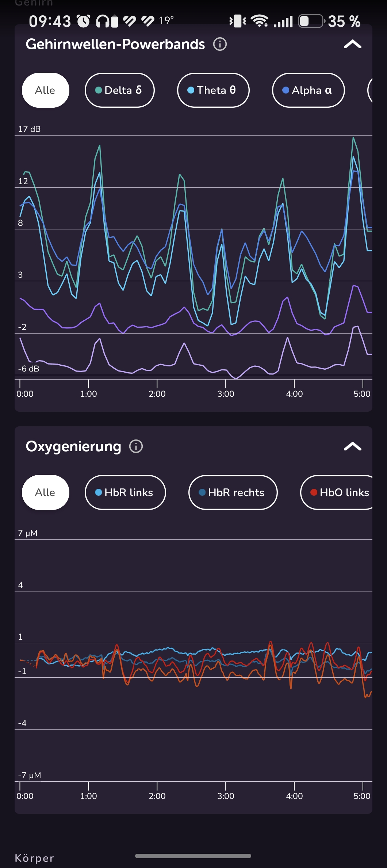Tap the 3:00 marker on Powerbands timeline
This screenshot has height=868, width=387.
(x=226, y=393)
